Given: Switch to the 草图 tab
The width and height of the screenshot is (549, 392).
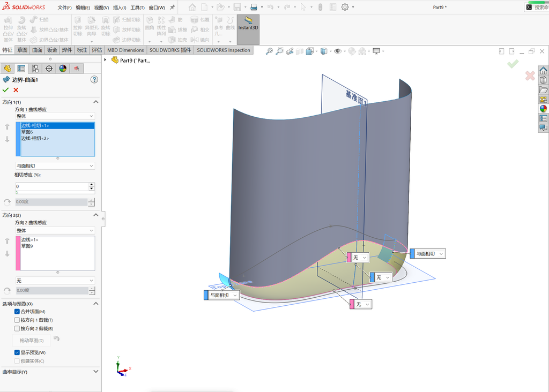Looking at the screenshot, I should coord(23,50).
